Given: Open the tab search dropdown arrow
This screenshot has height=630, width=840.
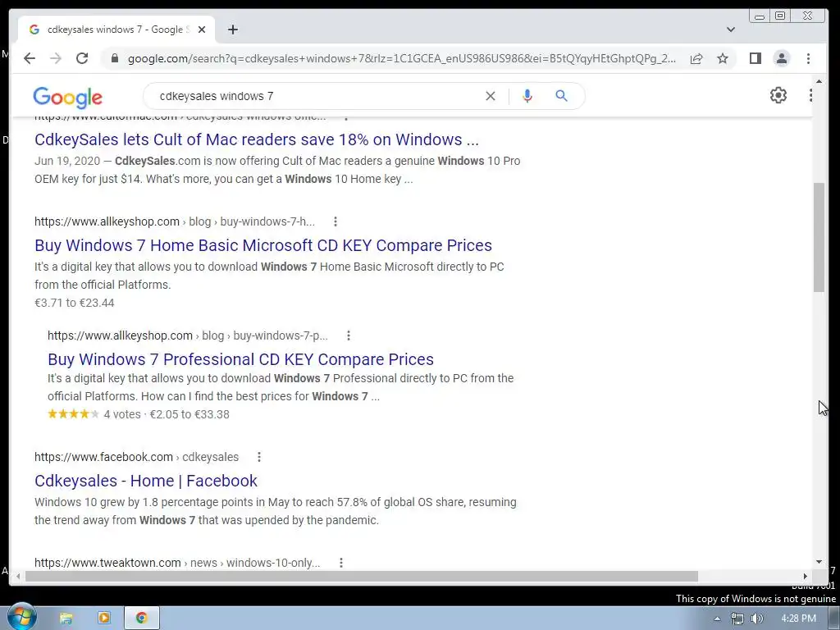Looking at the screenshot, I should click(x=731, y=30).
